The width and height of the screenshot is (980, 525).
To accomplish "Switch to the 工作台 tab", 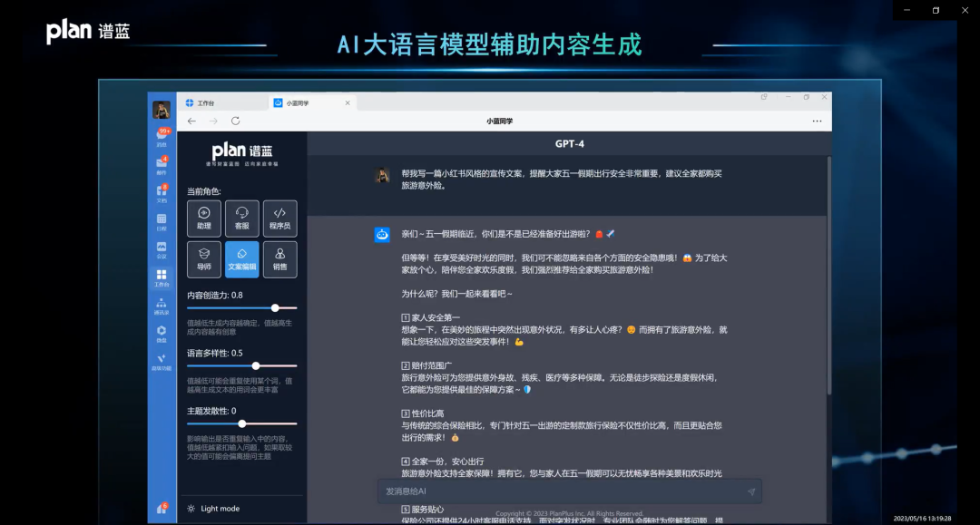I will pos(223,103).
